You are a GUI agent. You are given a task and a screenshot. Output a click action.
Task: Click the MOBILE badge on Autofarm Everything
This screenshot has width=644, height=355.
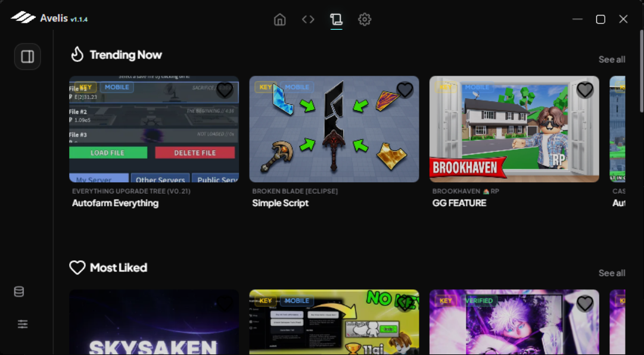pyautogui.click(x=117, y=87)
